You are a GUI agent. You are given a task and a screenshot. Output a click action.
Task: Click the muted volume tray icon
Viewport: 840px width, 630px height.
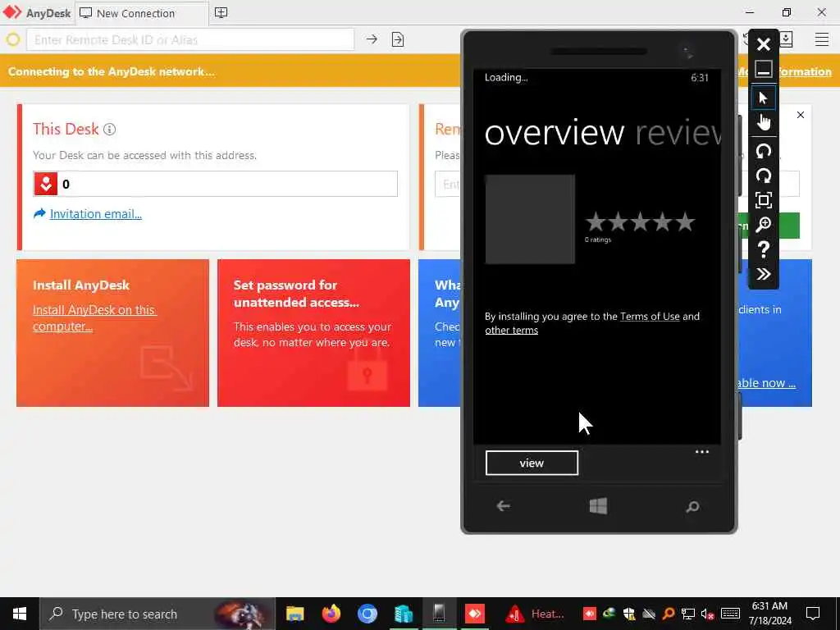(x=707, y=614)
